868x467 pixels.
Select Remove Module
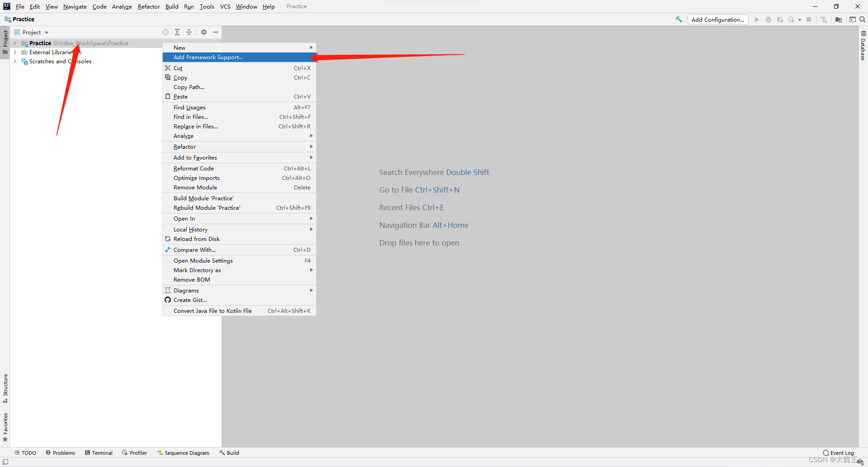[239, 188]
